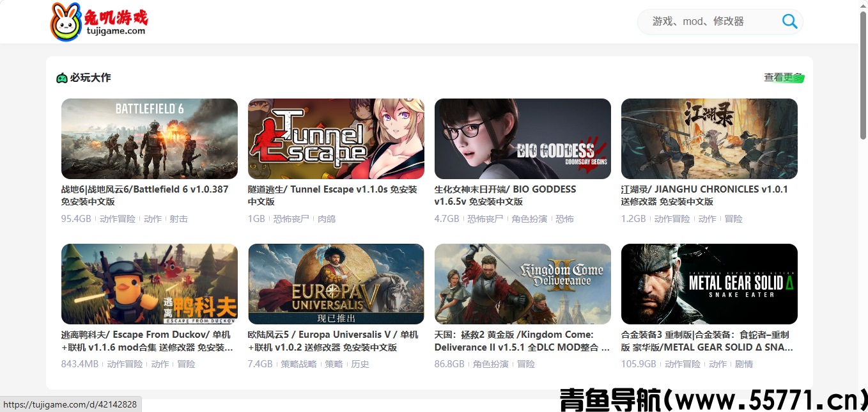Select 冒险 tag under Kingdom Come Deliverance
The image size is (868, 412).
coord(526,364)
